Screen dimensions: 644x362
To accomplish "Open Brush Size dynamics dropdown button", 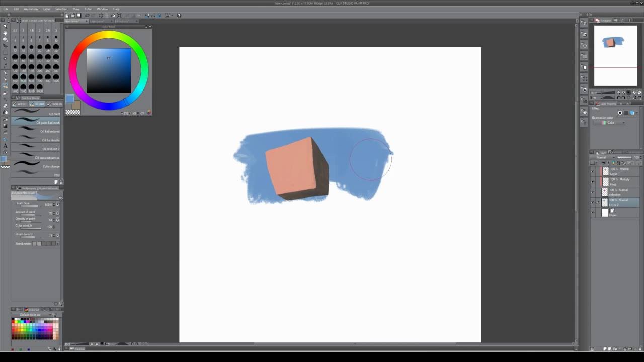I will point(58,204).
